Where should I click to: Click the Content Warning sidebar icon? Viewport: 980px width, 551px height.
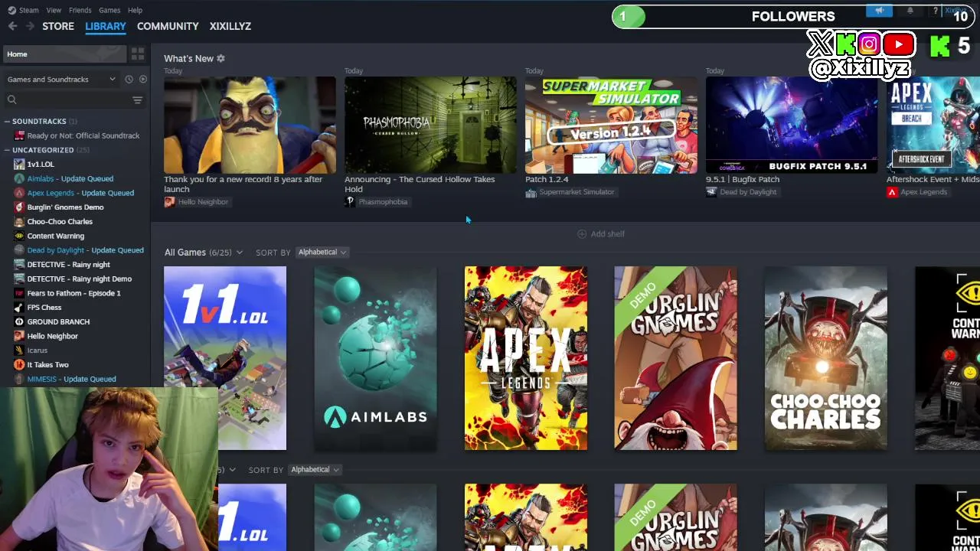pos(19,236)
